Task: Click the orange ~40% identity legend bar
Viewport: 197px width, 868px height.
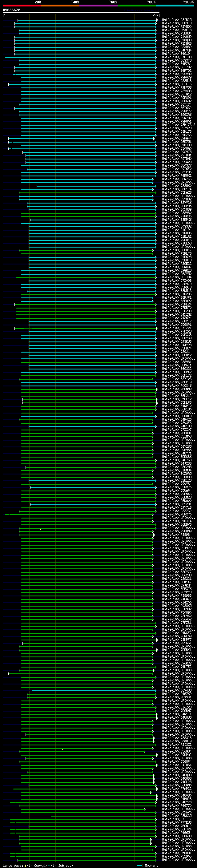Action: pos(60,6)
